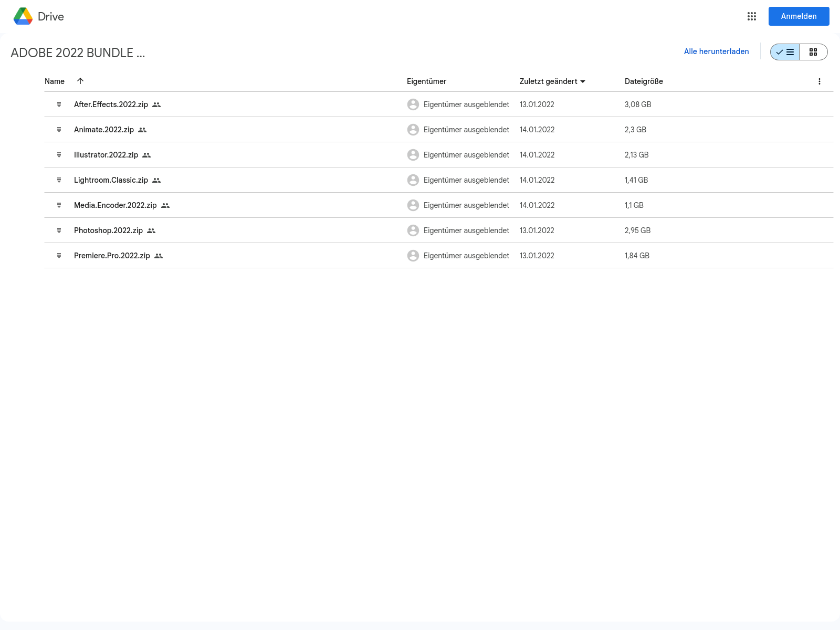Click Alle herunterladen link
840x630 pixels.
[716, 51]
